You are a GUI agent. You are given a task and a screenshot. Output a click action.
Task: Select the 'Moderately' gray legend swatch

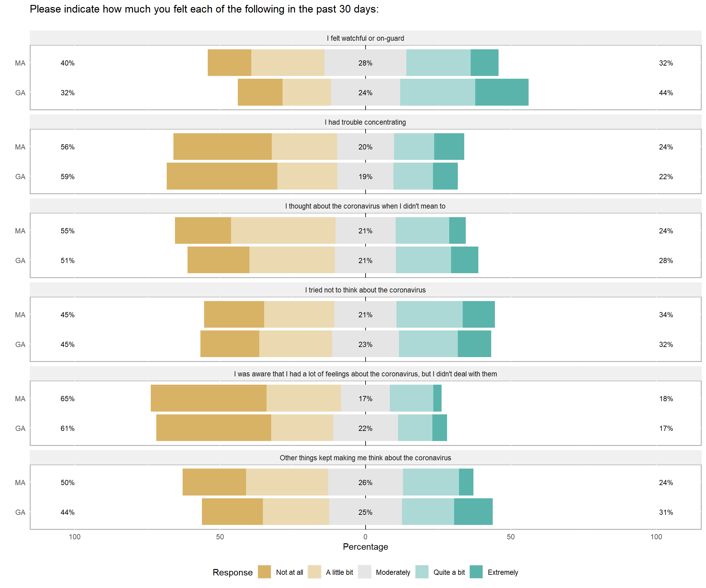(364, 572)
